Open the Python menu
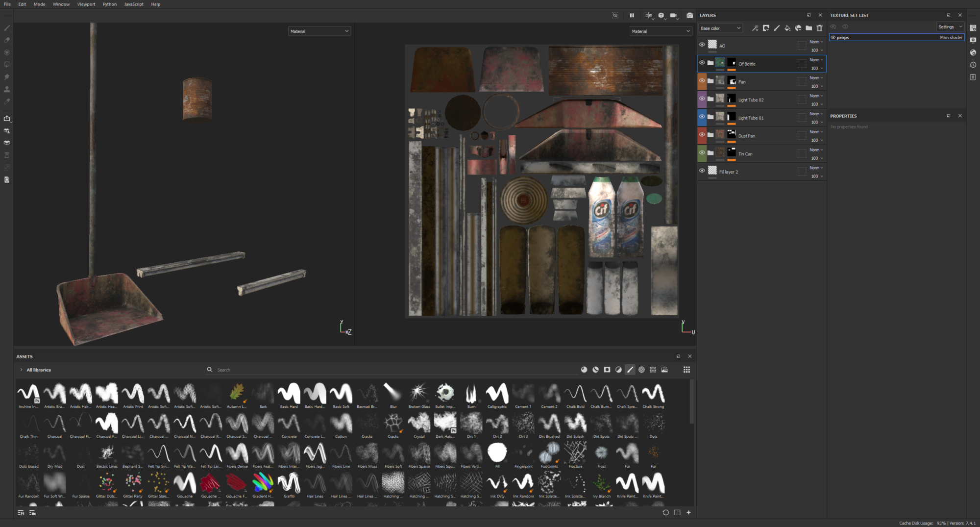 pos(110,4)
